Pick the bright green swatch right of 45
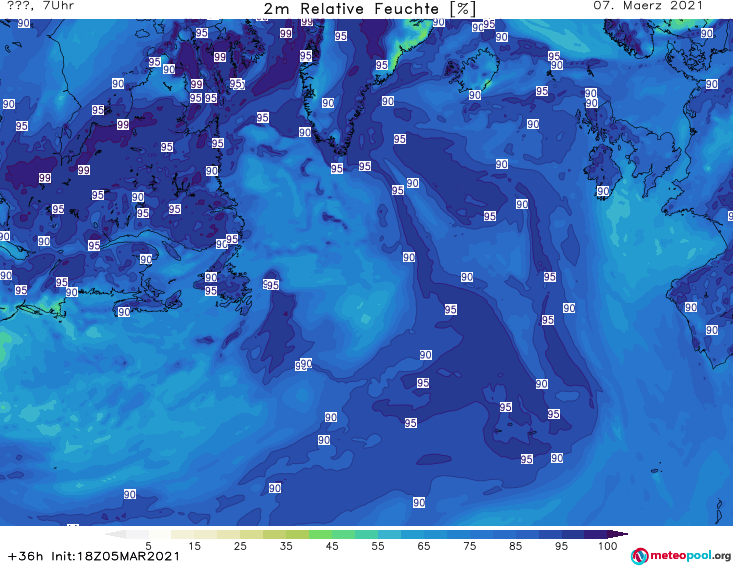733x566 pixels. tap(343, 534)
